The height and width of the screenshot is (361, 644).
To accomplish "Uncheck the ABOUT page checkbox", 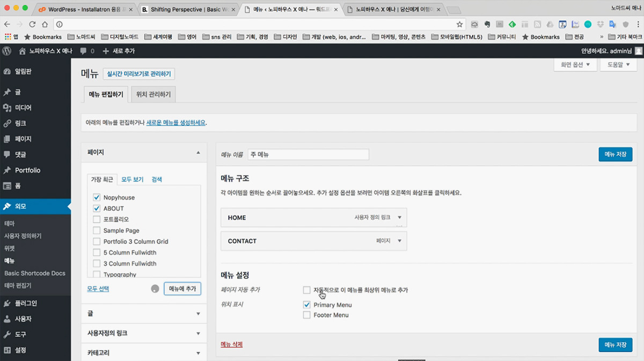I will pos(97,208).
